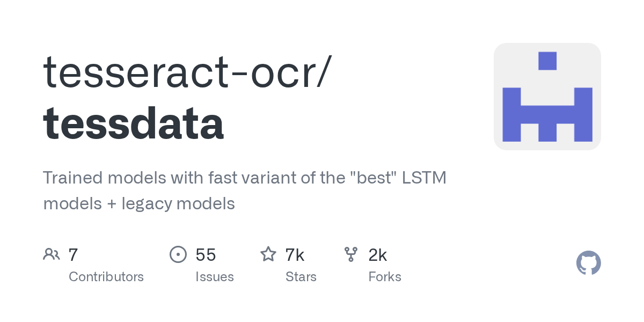This screenshot has width=644, height=322.
Task: Click the "legacy models" description text
Action: [178, 204]
